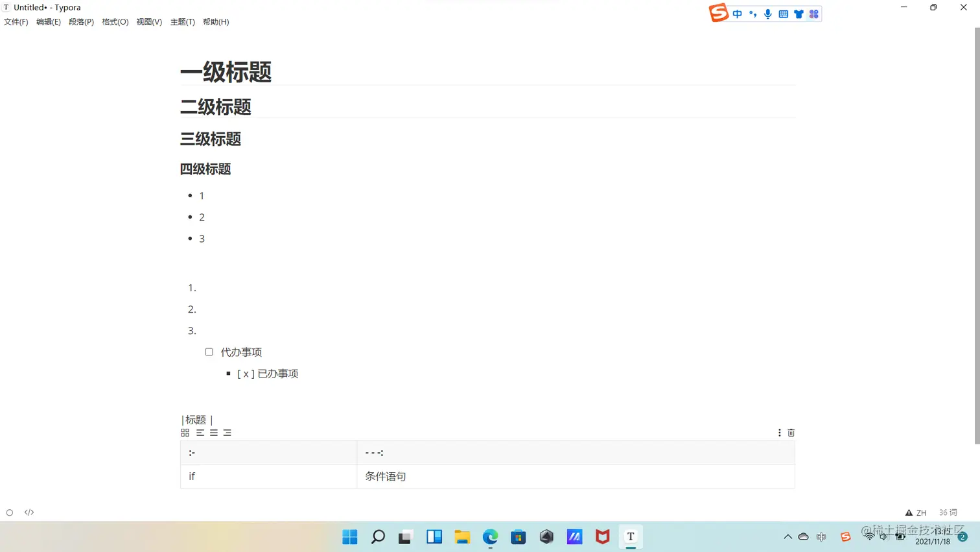
Task: Switch Sogou Chinese/English input mode
Action: click(738, 14)
